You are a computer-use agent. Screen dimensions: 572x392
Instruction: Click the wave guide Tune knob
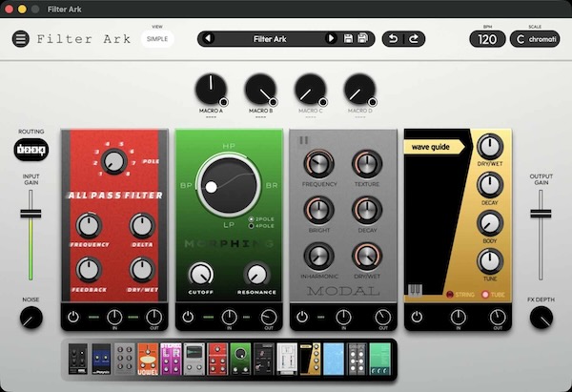tap(490, 261)
